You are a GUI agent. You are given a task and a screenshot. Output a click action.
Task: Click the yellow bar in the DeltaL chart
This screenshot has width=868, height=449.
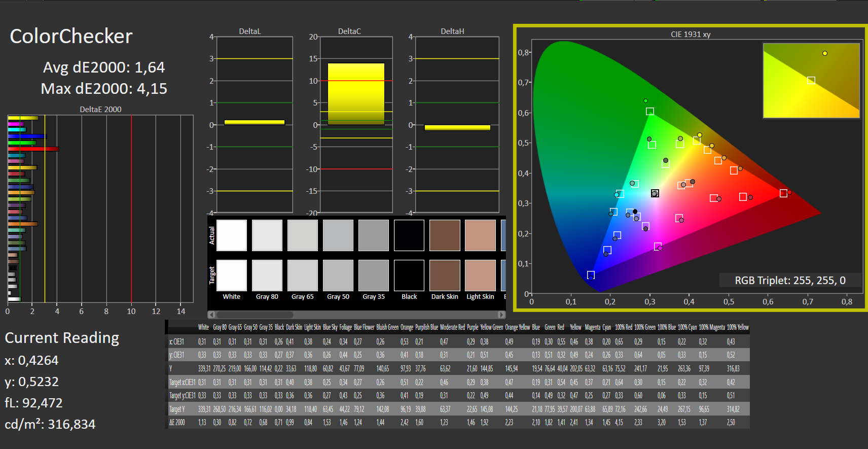(x=255, y=122)
